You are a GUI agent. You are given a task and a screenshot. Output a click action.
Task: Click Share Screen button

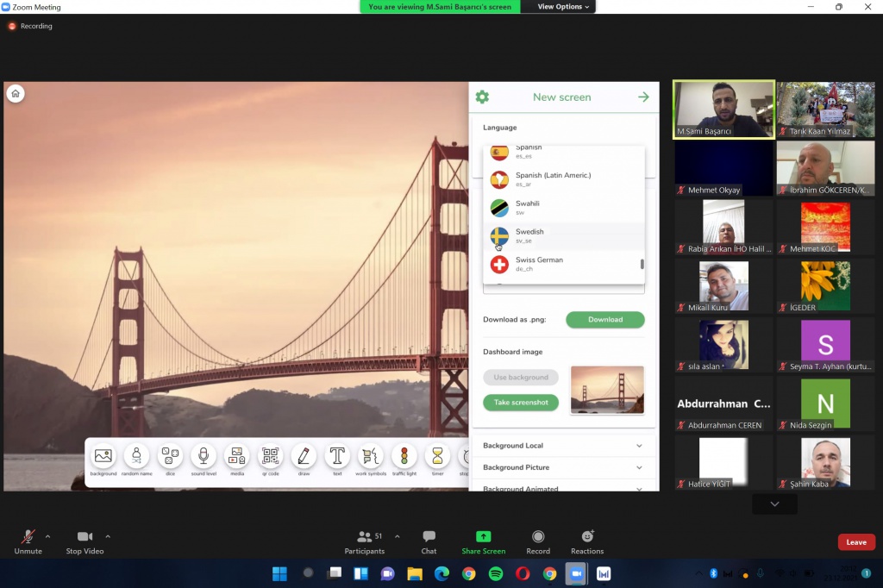tap(483, 541)
